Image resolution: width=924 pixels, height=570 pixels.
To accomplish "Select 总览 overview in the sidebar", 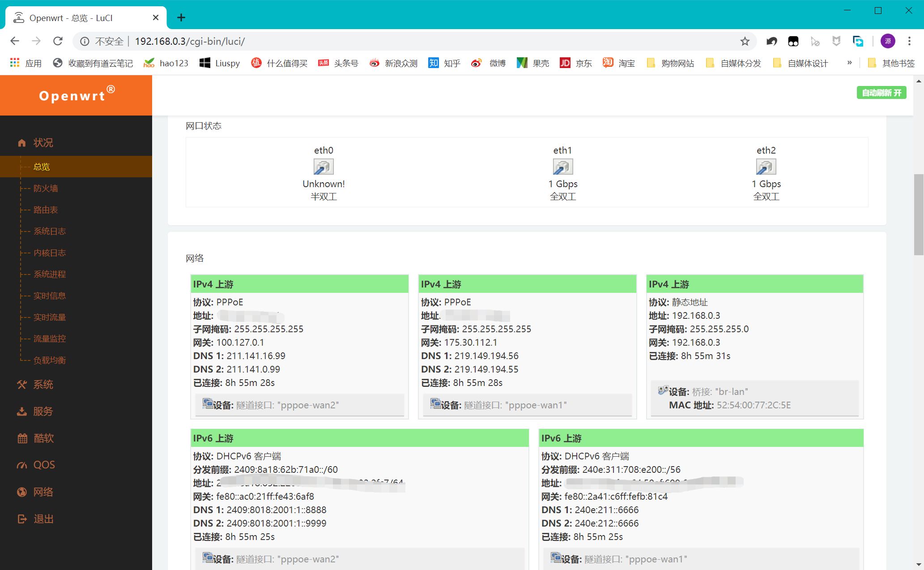I will point(76,167).
